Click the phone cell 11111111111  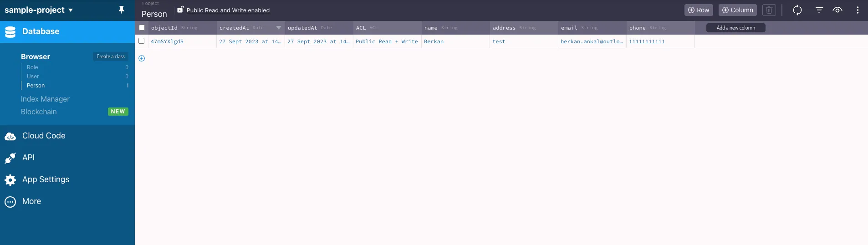(x=660, y=41)
